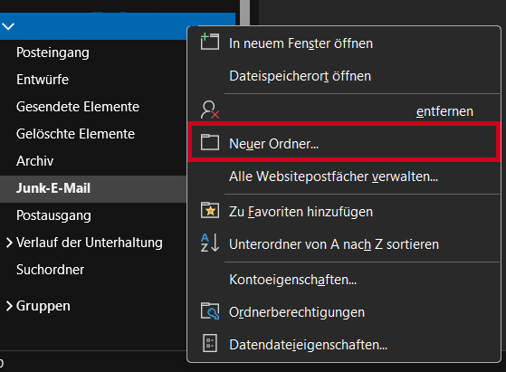Select the Gruppen label in folder pane

43,306
